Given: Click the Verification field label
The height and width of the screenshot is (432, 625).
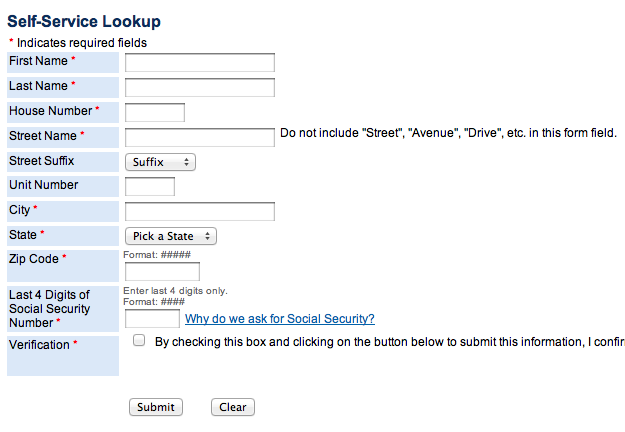Looking at the screenshot, I should click(39, 345).
